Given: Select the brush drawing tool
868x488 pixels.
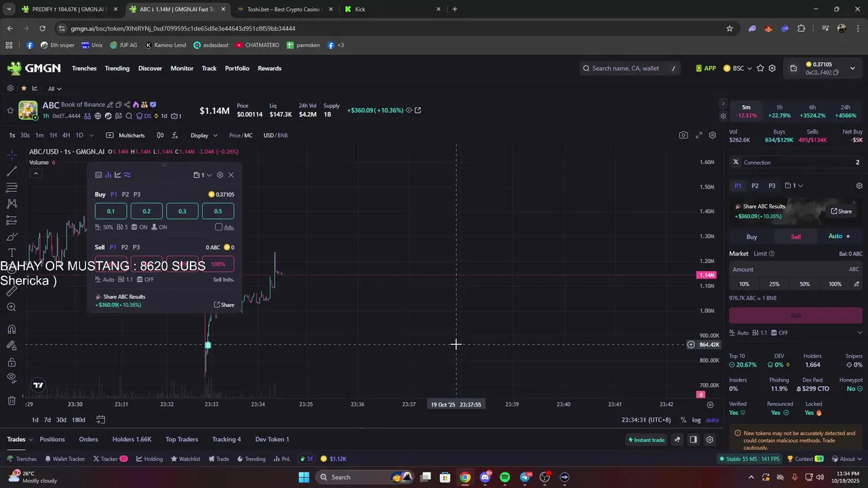Looking at the screenshot, I should [12, 237].
